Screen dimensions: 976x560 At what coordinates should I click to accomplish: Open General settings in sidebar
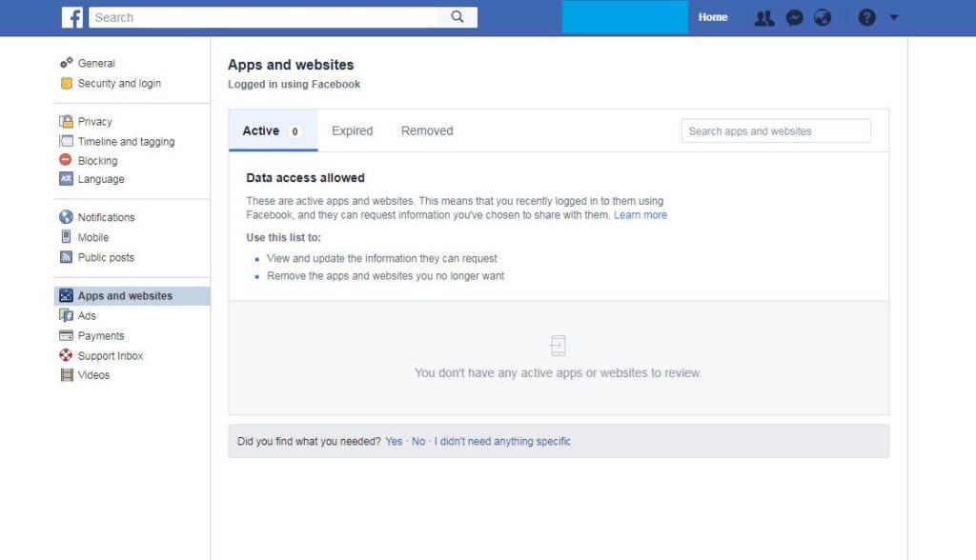point(96,64)
